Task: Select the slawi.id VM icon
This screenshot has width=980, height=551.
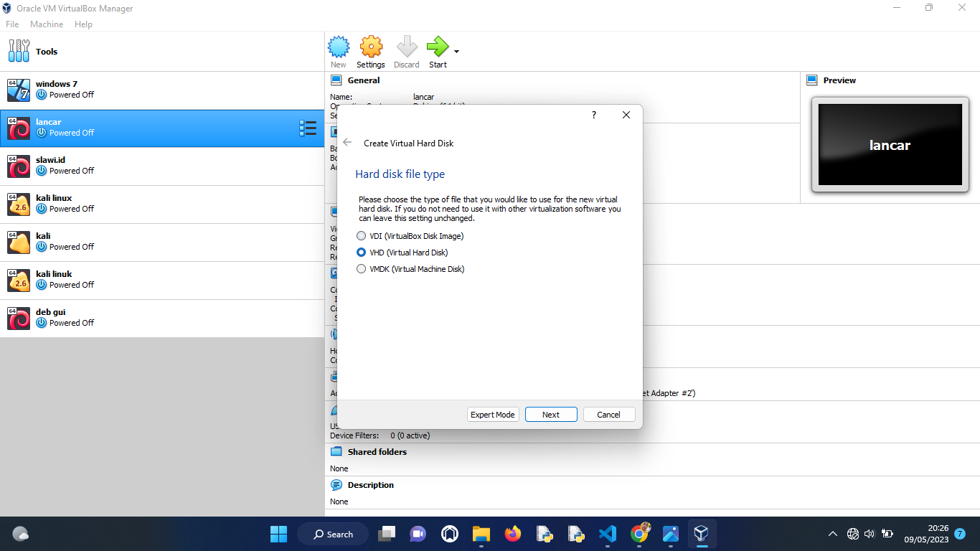Action: tap(19, 166)
